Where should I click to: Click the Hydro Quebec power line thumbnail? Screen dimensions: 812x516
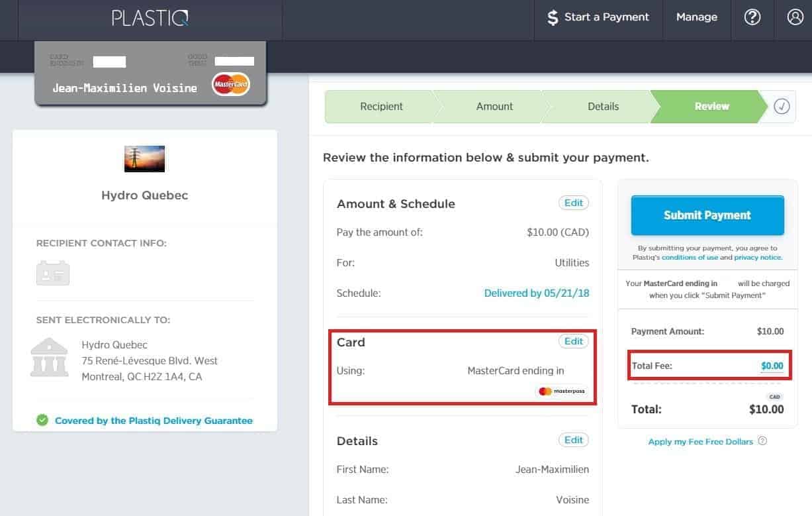(144, 159)
